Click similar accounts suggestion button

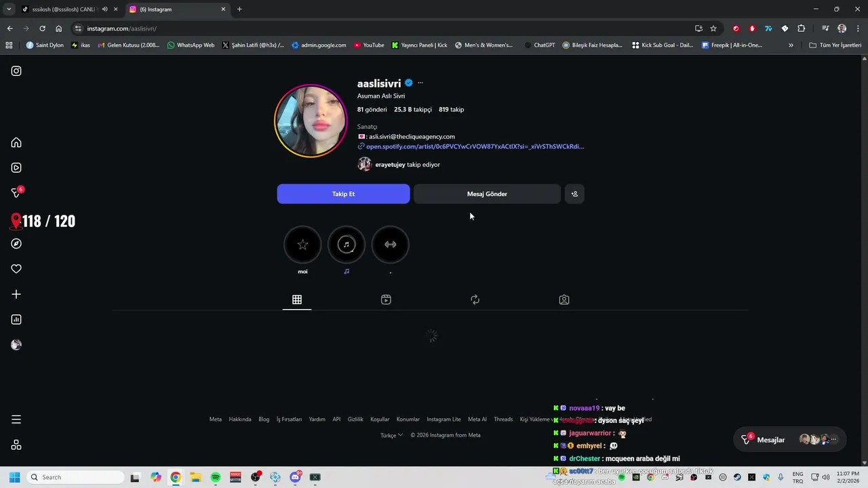coord(574,194)
